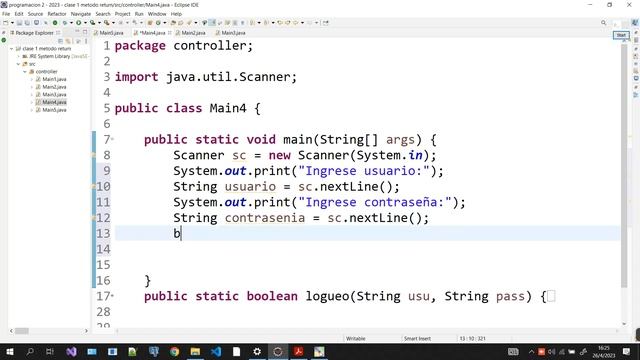Click the Writable status bar entry
Screen dimensions: 640x360
click(x=356, y=338)
